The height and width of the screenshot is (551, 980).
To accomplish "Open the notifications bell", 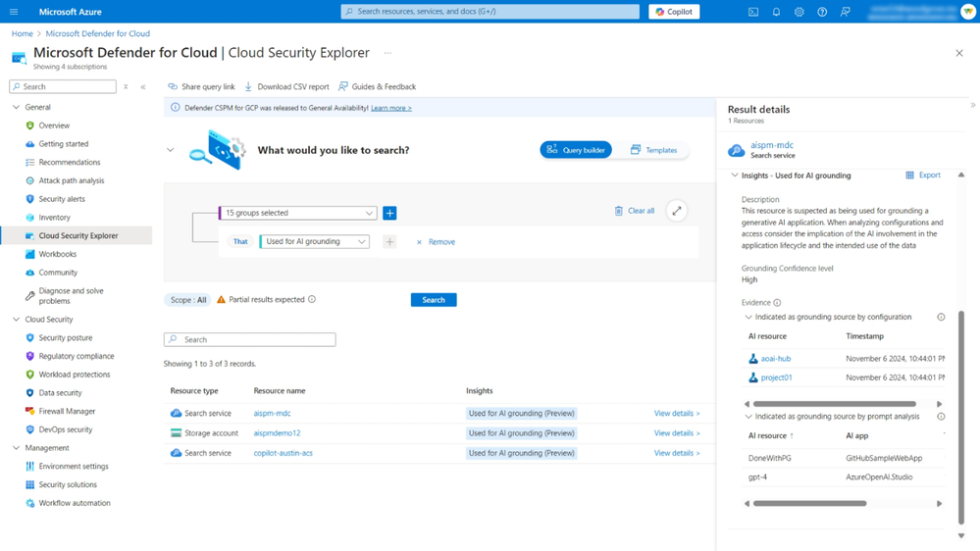I will (776, 11).
